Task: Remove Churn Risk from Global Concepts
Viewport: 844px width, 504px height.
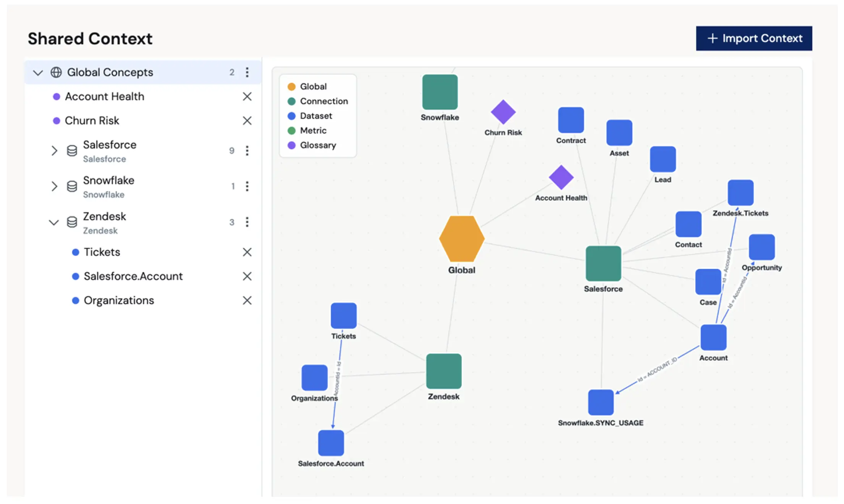Action: click(x=247, y=121)
